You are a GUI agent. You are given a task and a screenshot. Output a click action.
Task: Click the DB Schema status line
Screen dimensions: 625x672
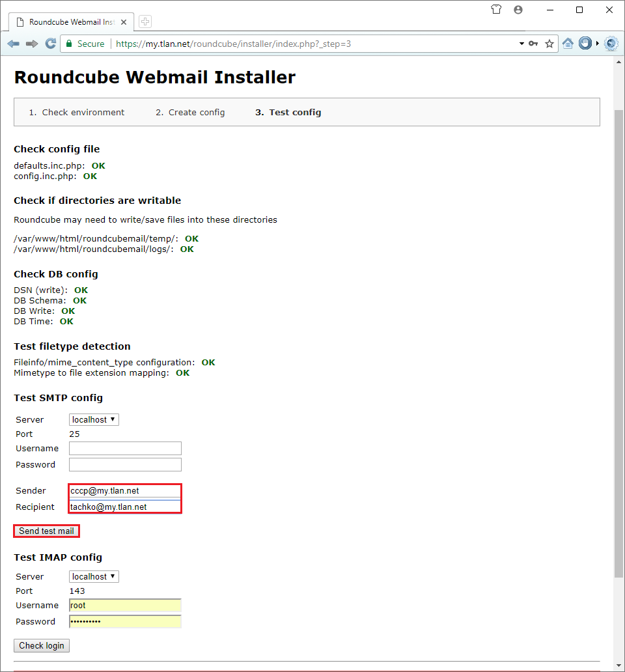tap(50, 300)
